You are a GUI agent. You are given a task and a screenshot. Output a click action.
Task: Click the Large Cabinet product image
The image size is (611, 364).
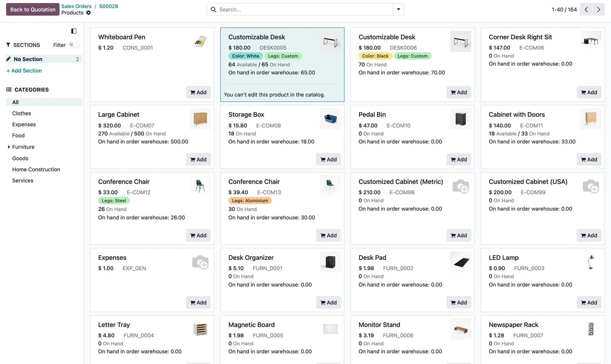coord(200,119)
